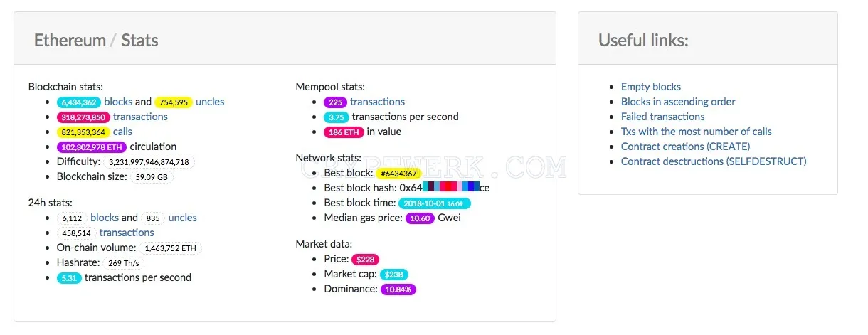Click the 24h transactions link next to 458,514
Screen dimensions: 868x335
coord(127,233)
